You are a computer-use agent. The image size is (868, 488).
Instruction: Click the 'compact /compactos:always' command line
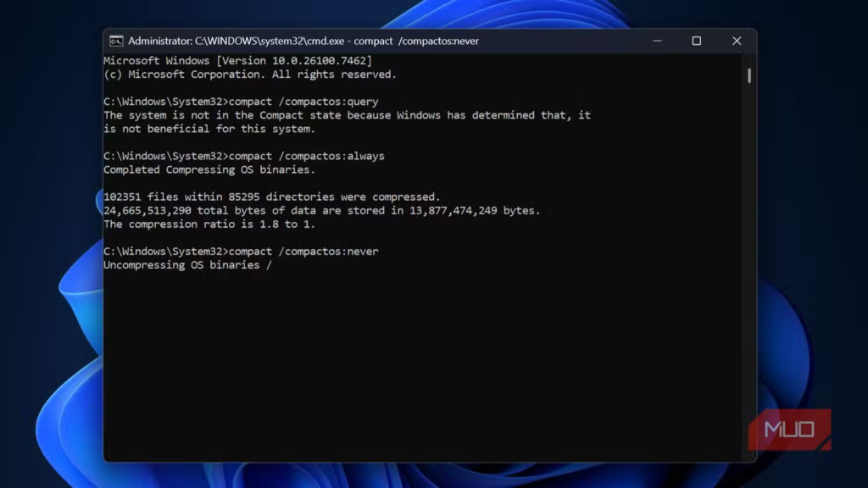[x=243, y=156]
